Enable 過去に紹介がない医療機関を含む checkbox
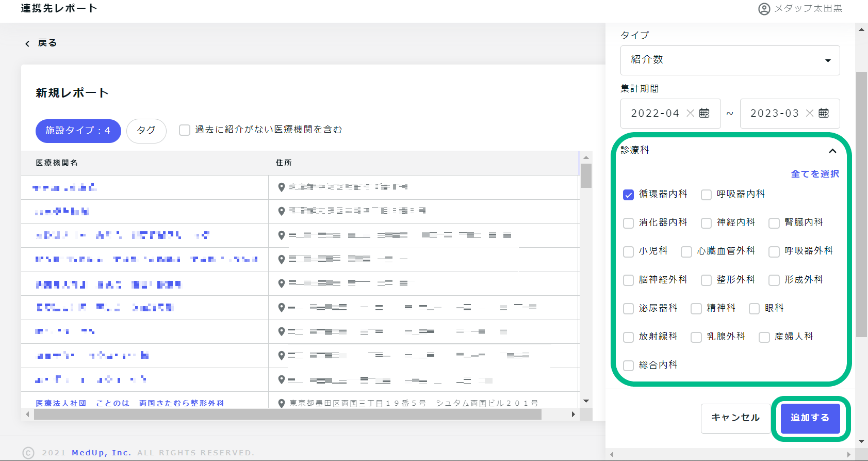868x461 pixels. [185, 130]
